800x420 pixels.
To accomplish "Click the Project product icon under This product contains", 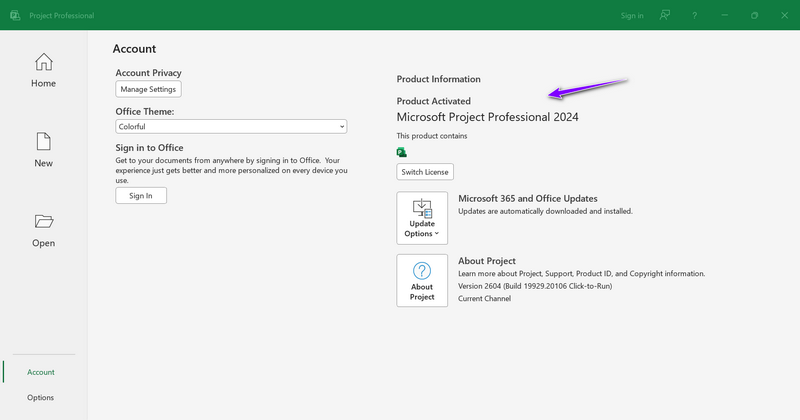I will [x=402, y=152].
